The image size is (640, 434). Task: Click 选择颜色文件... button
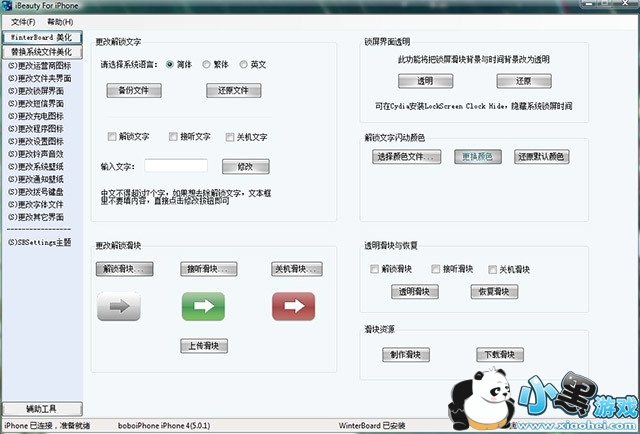pos(407,157)
